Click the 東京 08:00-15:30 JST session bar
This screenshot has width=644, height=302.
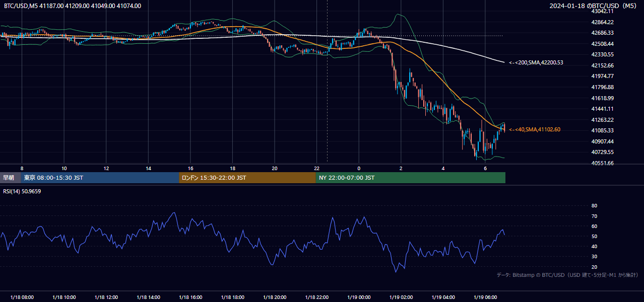[x=100, y=178]
